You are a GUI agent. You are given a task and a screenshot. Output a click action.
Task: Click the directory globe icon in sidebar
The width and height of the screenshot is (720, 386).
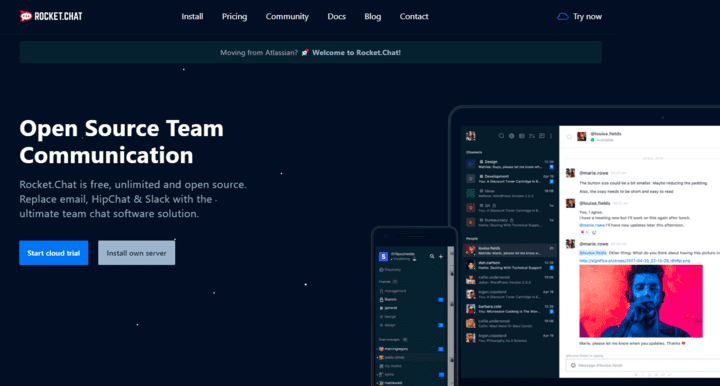tap(512, 136)
